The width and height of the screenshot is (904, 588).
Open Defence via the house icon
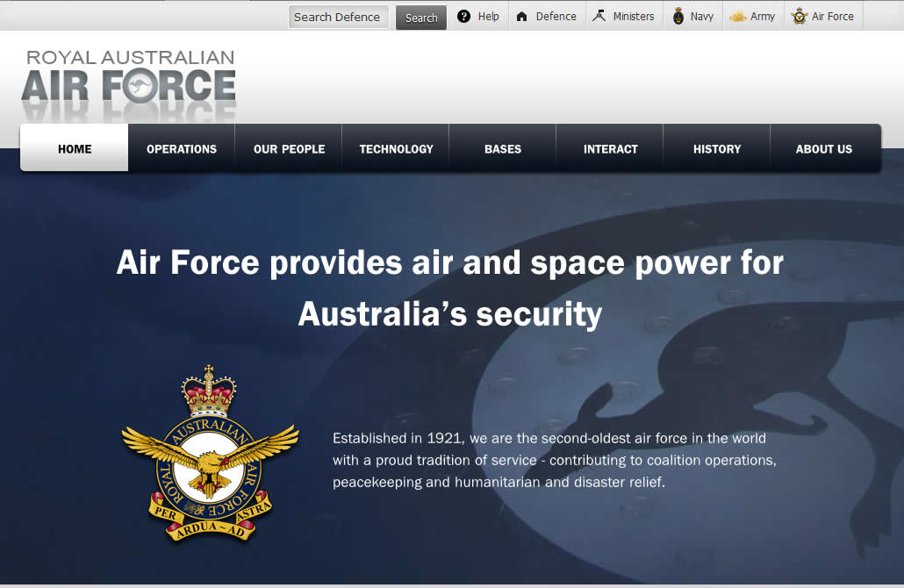pos(521,16)
